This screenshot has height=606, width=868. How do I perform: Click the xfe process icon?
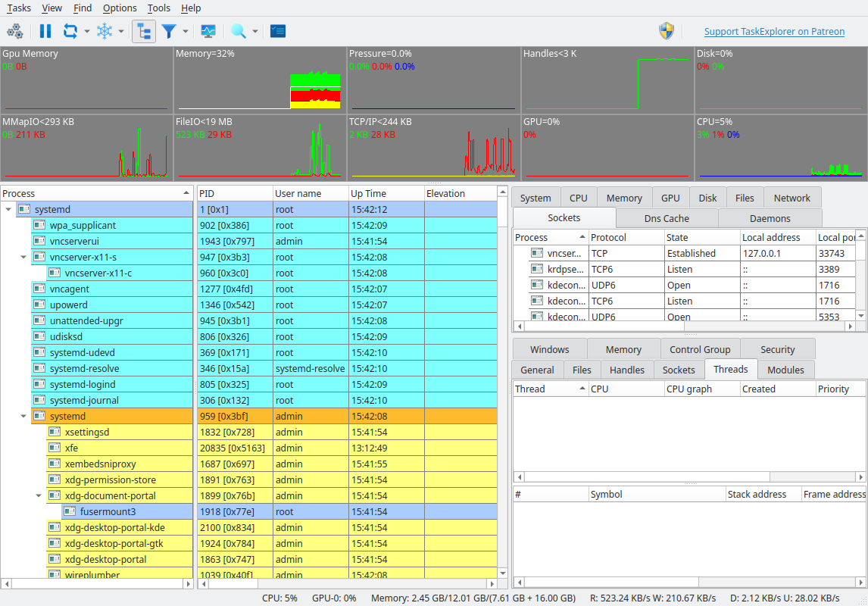(x=55, y=447)
